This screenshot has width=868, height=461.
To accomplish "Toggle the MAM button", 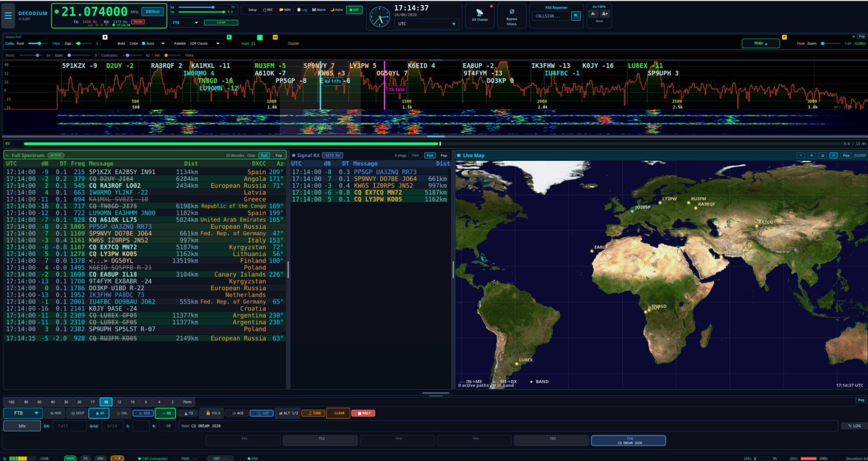I will [x=55, y=413].
